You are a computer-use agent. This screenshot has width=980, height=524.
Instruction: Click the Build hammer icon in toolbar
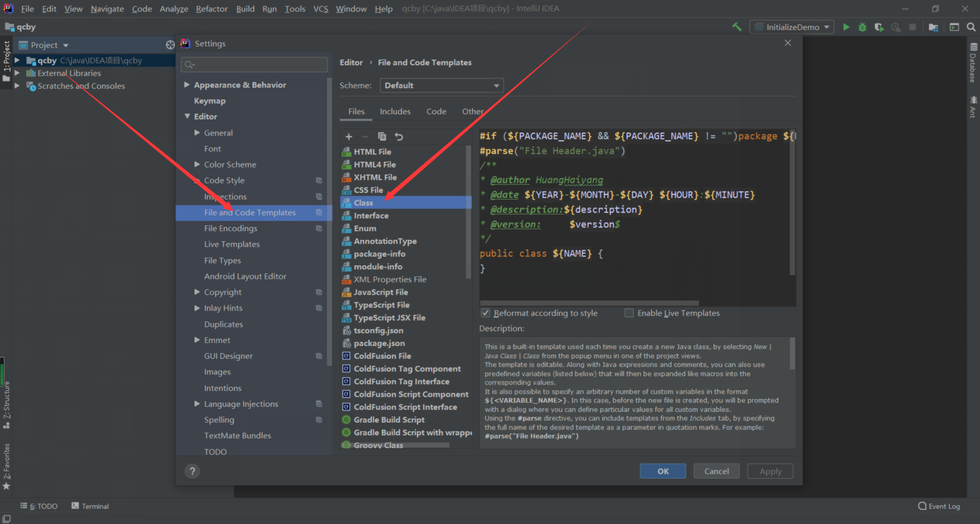pyautogui.click(x=737, y=27)
